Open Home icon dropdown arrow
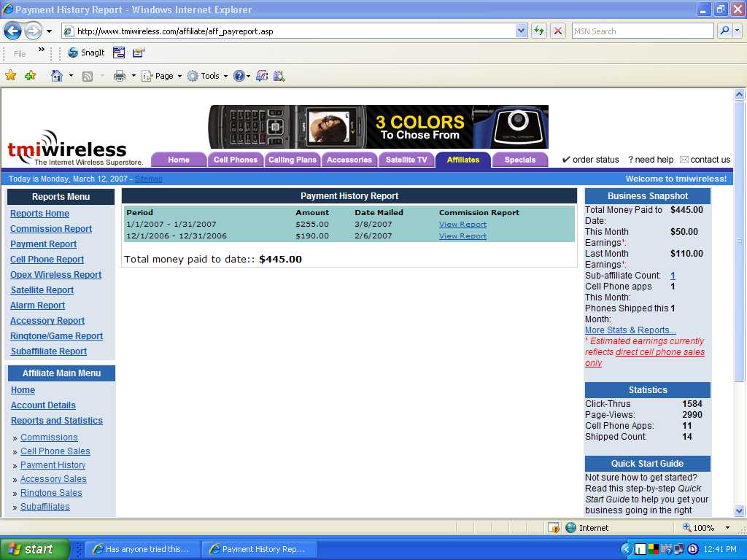Image resolution: width=747 pixels, height=560 pixels. tap(71, 76)
